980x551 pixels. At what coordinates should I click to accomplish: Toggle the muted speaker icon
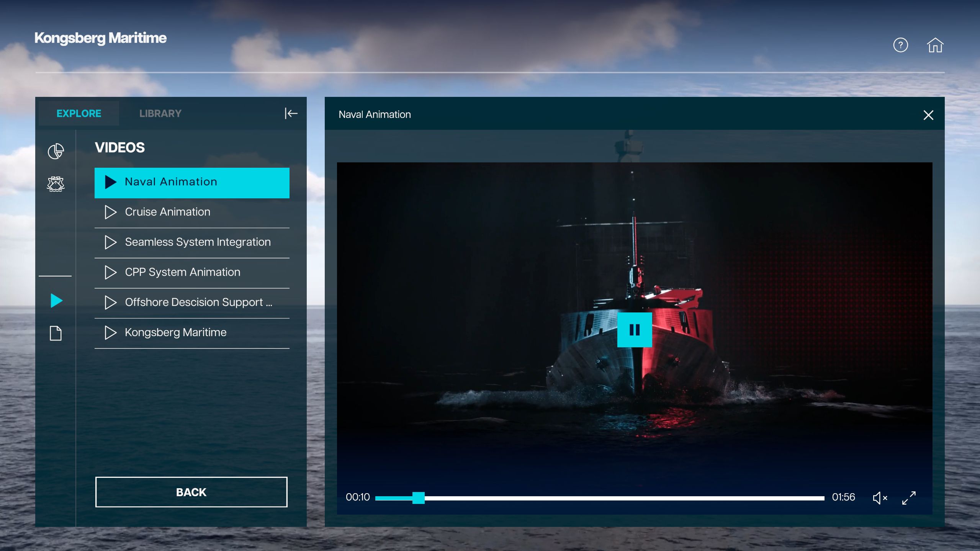(880, 498)
